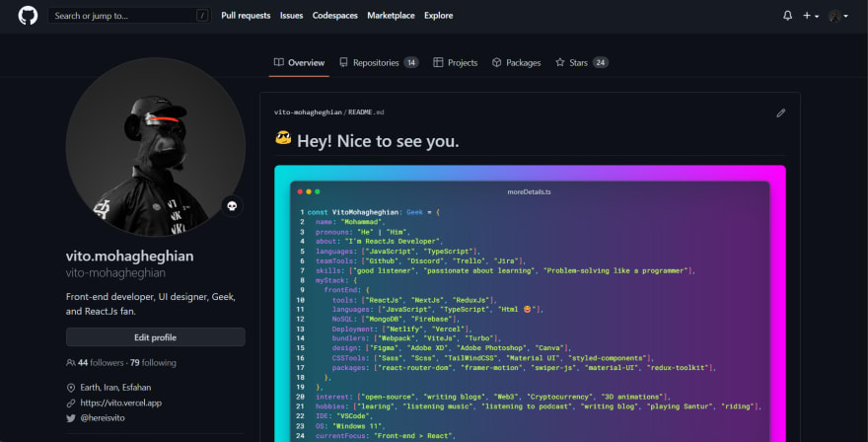Open Marketplace in top navigation
The image size is (868, 442).
click(391, 16)
